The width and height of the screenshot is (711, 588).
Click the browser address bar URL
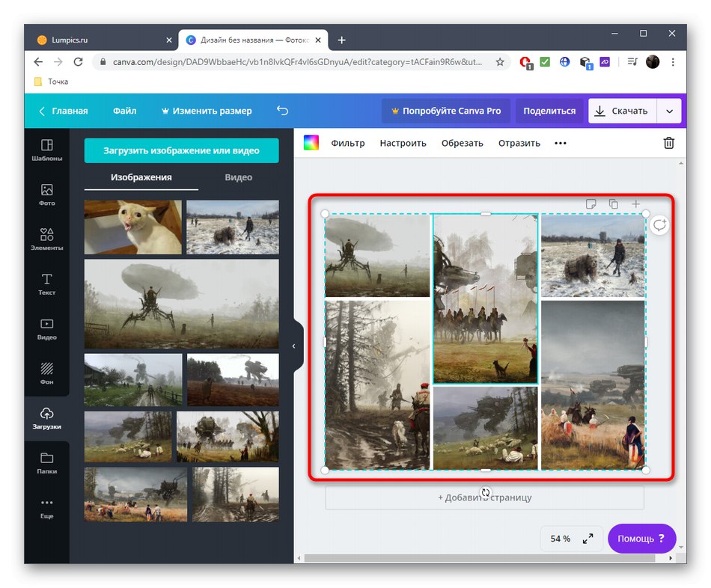point(297,61)
